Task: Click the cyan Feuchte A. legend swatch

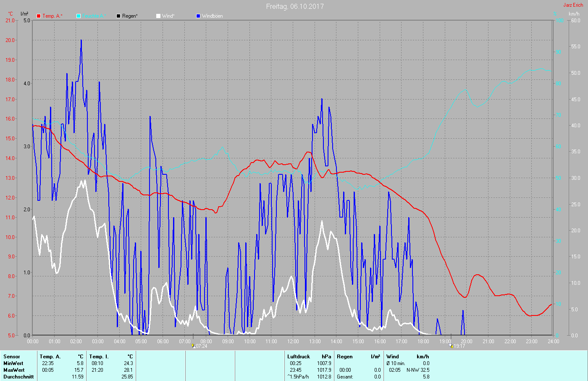Action: point(79,16)
